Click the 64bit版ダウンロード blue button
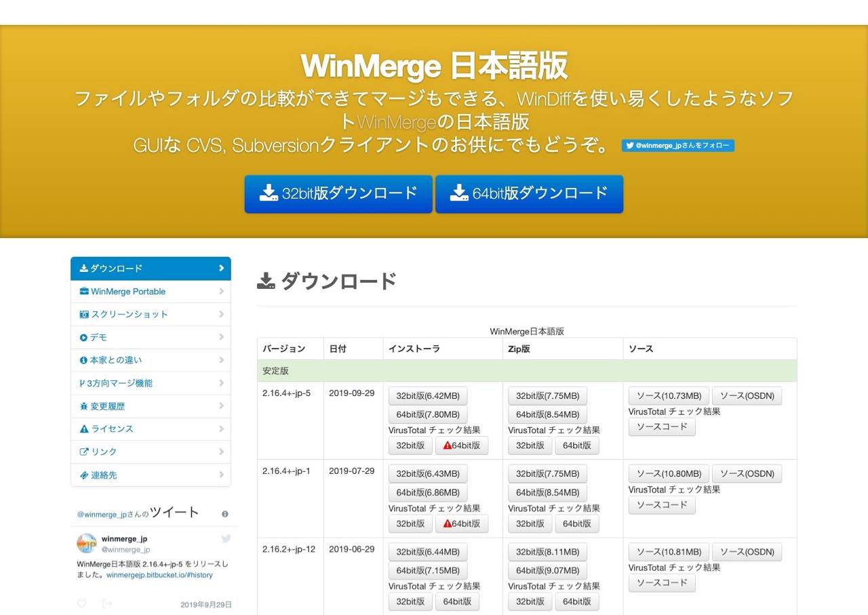 click(x=529, y=194)
